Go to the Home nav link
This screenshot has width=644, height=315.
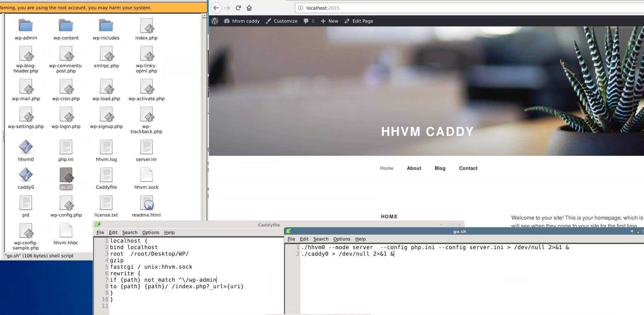tap(387, 168)
